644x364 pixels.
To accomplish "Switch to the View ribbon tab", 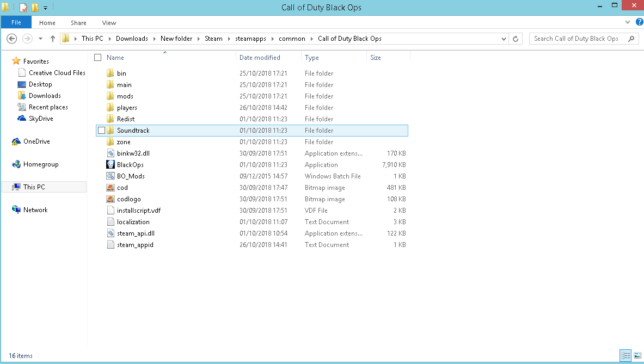I will pyautogui.click(x=109, y=23).
